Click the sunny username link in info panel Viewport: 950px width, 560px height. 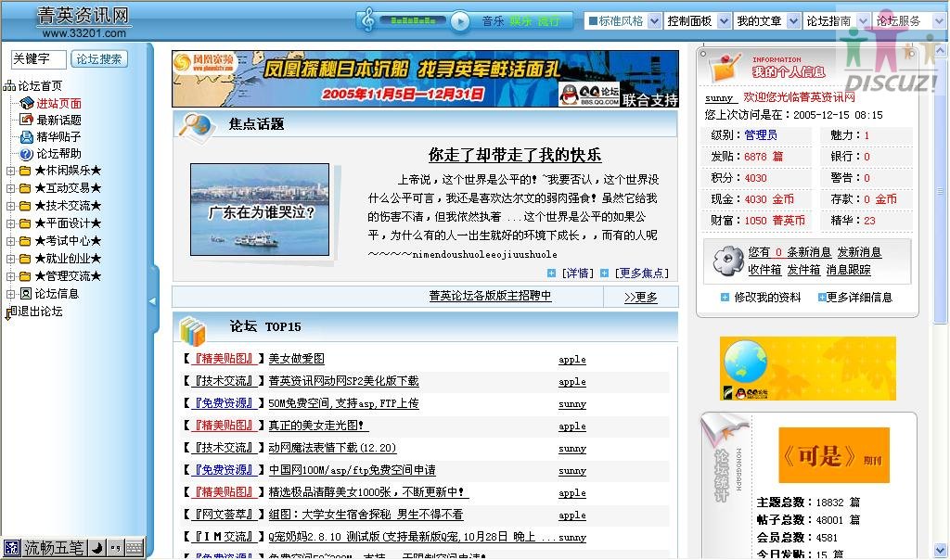pos(719,98)
